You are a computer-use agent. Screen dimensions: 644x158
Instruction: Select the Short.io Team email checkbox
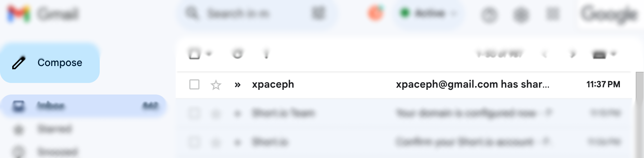pos(194,113)
